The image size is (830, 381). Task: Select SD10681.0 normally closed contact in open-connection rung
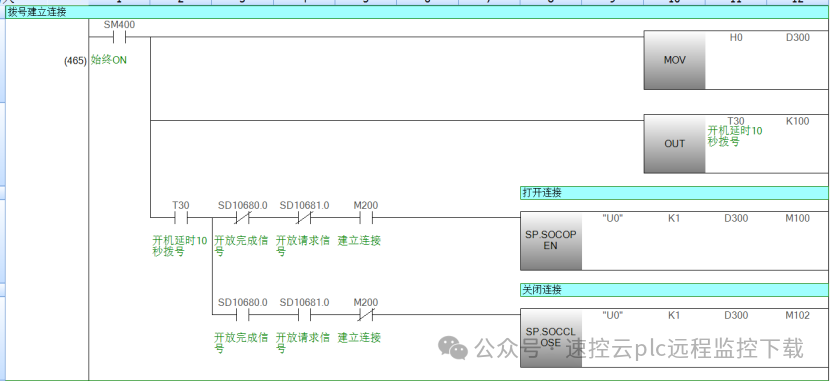click(304, 217)
